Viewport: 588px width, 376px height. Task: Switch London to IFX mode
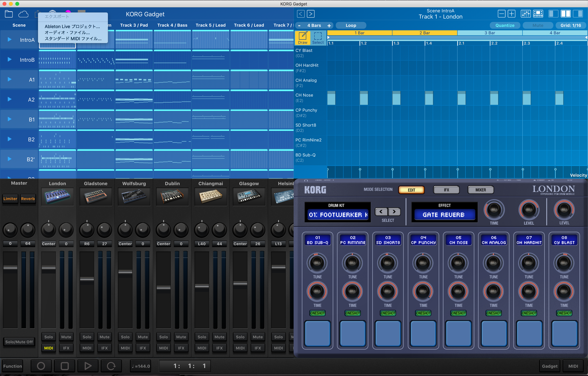click(446, 190)
